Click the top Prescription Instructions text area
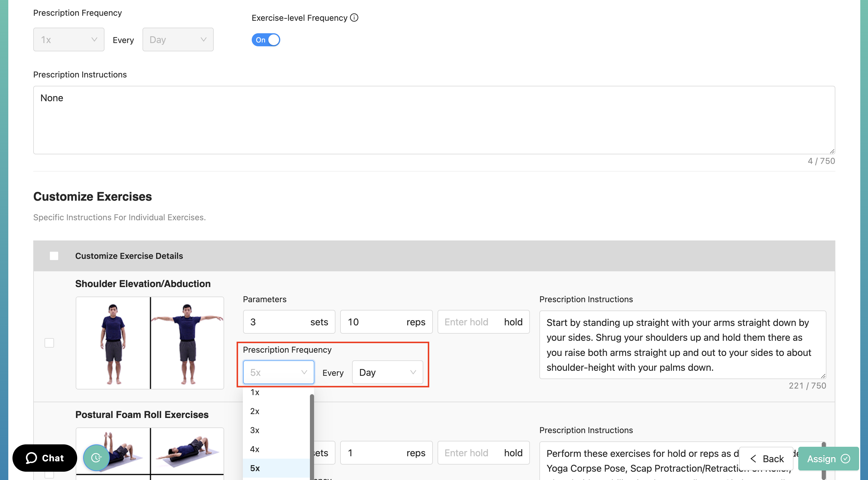Screen dimensions: 868x480 click(434, 120)
